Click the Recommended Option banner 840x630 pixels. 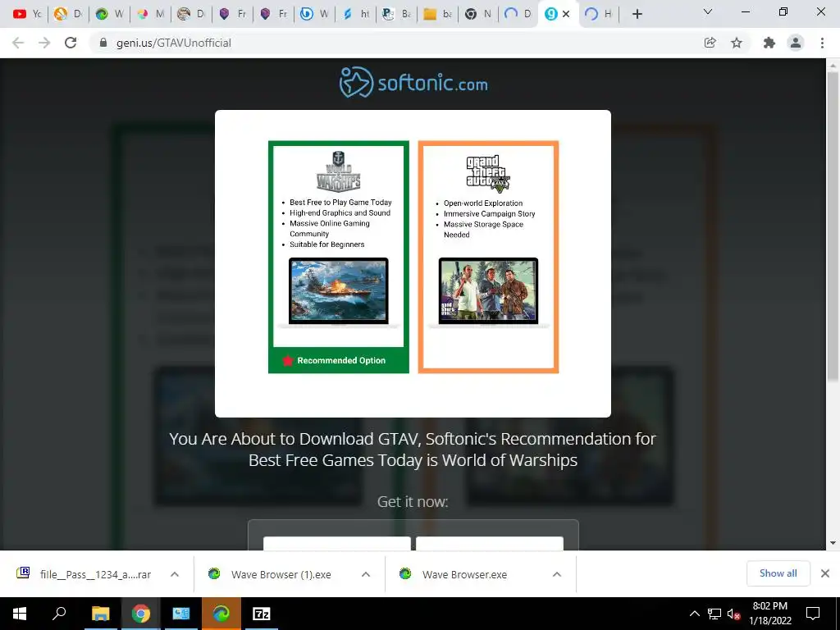(x=339, y=361)
